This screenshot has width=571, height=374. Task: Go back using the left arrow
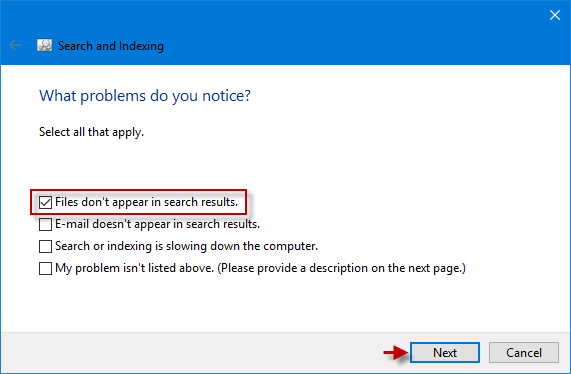coord(15,46)
